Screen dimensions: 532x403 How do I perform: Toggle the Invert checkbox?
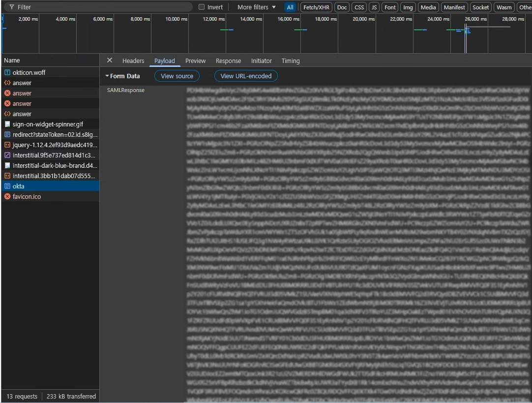pos(202,7)
